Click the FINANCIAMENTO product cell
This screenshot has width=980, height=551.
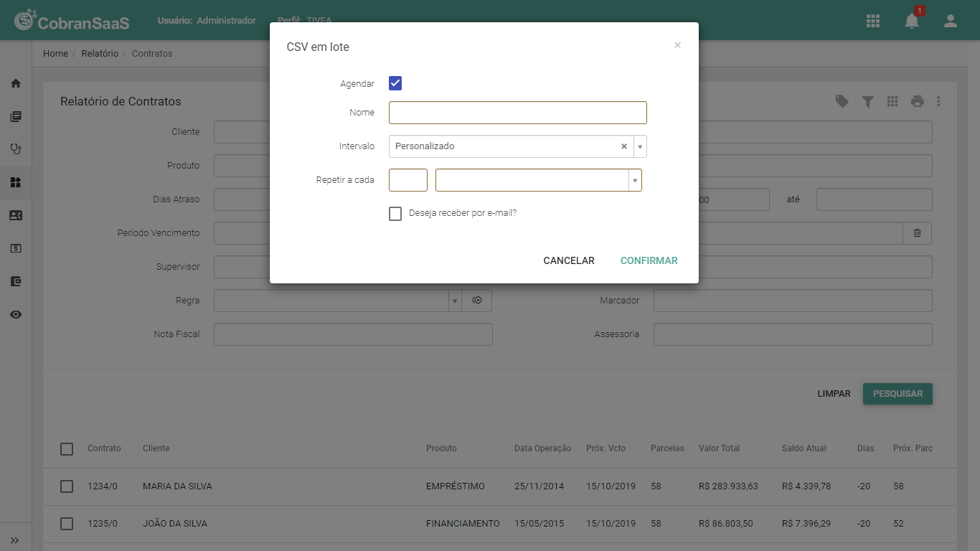point(463,524)
